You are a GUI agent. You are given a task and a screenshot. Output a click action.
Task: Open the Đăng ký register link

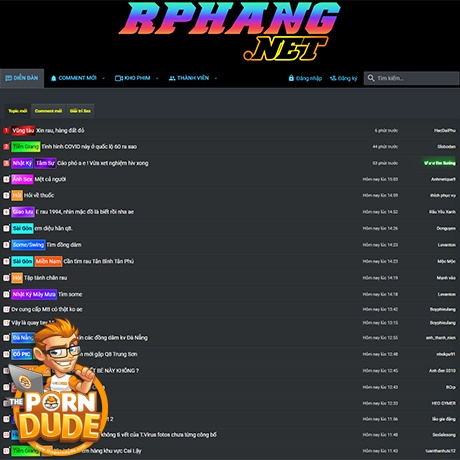click(x=347, y=78)
